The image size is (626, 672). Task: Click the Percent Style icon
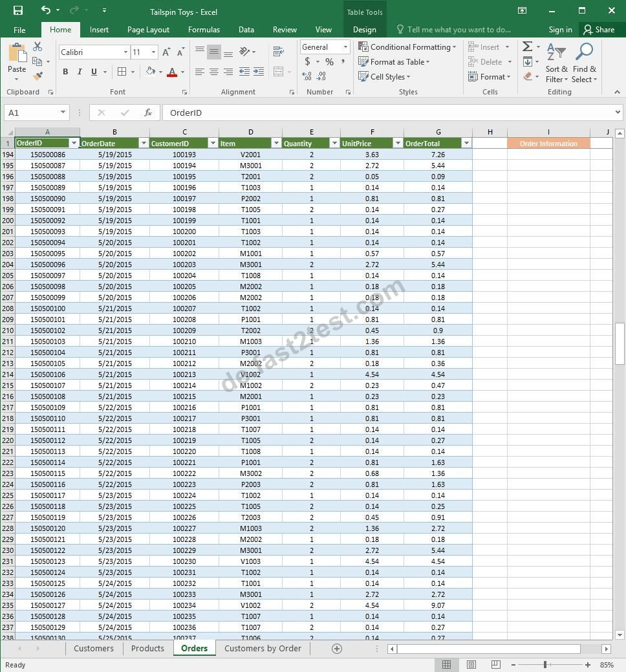coord(329,61)
